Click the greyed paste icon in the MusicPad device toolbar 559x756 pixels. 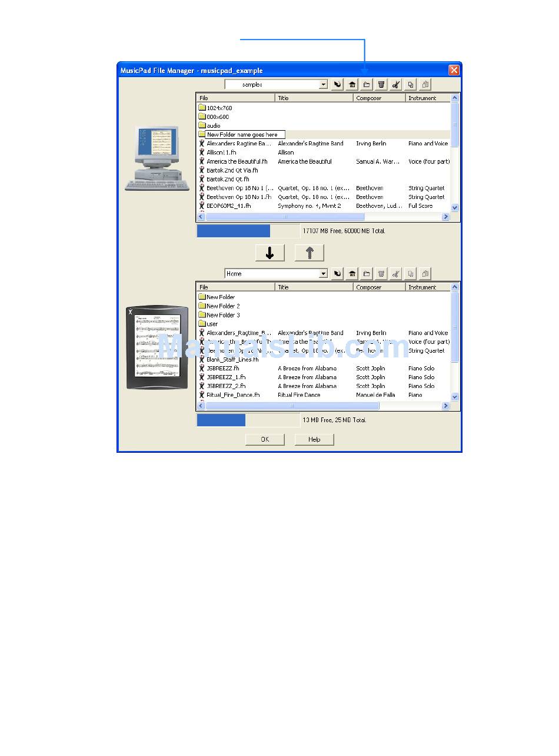(x=425, y=274)
